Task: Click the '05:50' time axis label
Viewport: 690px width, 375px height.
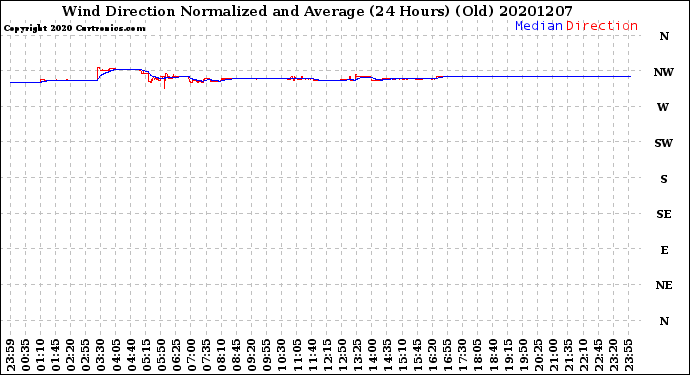Action: point(161,355)
